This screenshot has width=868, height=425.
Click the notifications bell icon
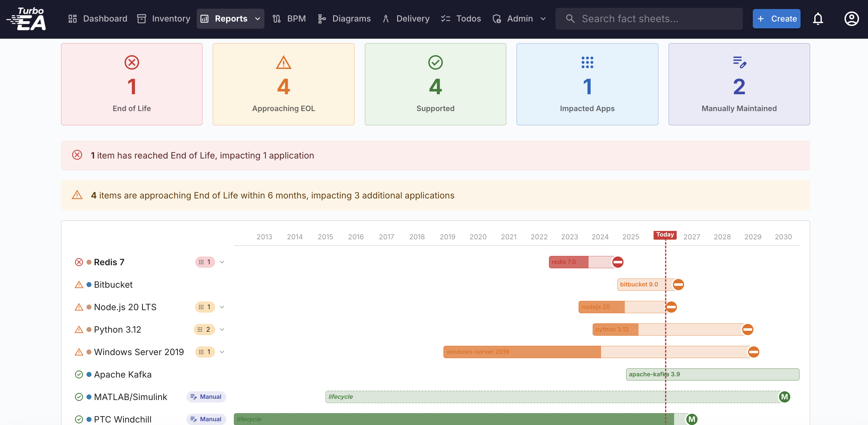click(x=817, y=19)
